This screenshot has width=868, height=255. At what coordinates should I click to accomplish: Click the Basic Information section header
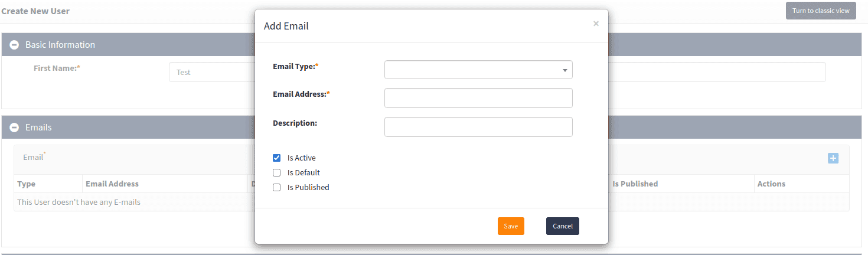coord(60,45)
